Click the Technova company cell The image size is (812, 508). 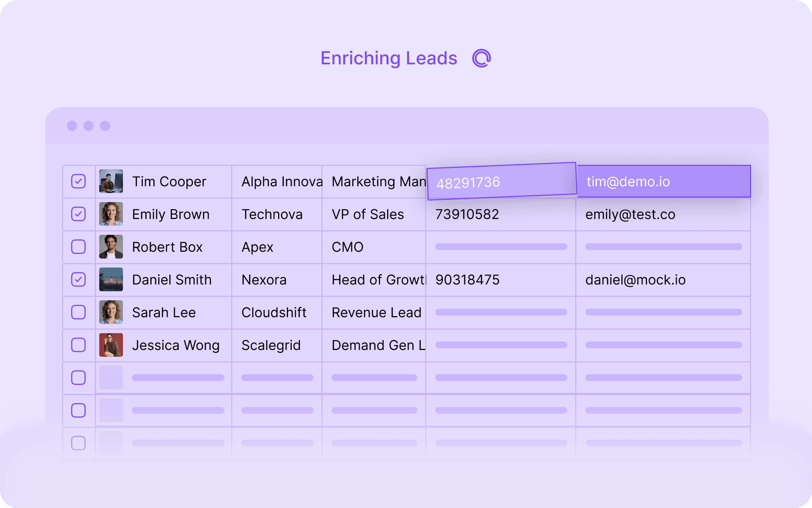click(272, 214)
